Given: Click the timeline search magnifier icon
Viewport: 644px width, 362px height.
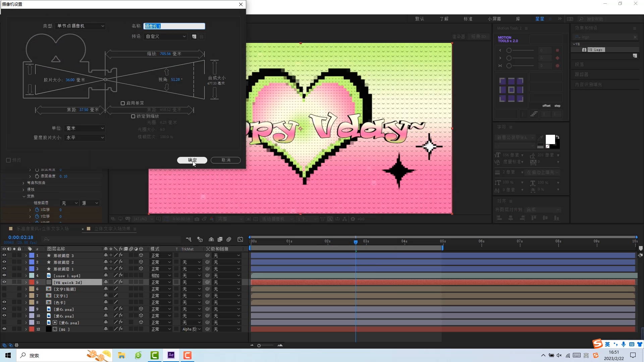Looking at the screenshot, I should point(46,239).
